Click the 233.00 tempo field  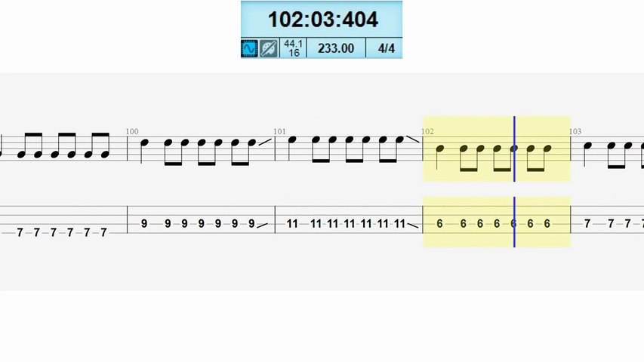pos(336,48)
